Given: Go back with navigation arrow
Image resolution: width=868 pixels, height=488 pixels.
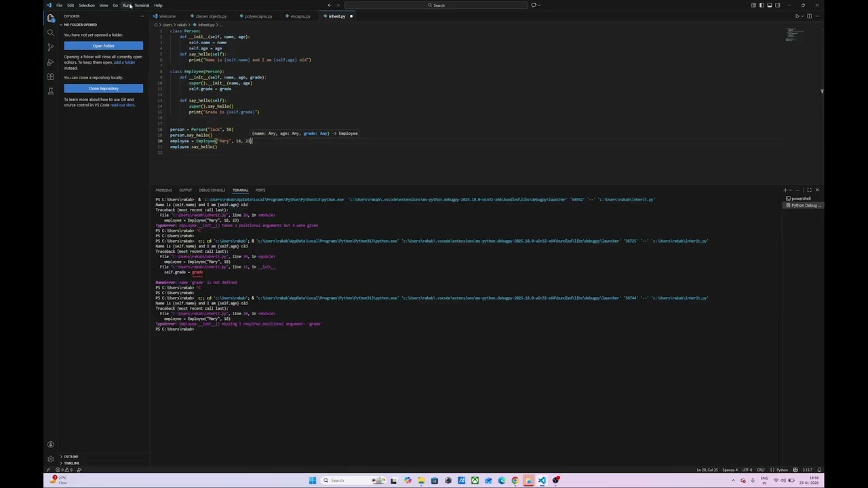Looking at the screenshot, I should pos(330,5).
